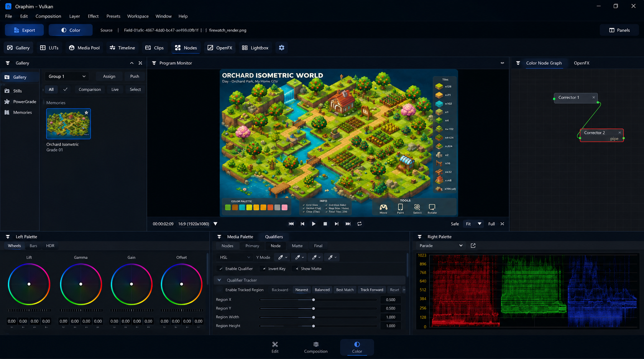Open the Lightbox view
644x359 pixels.
[255, 48]
